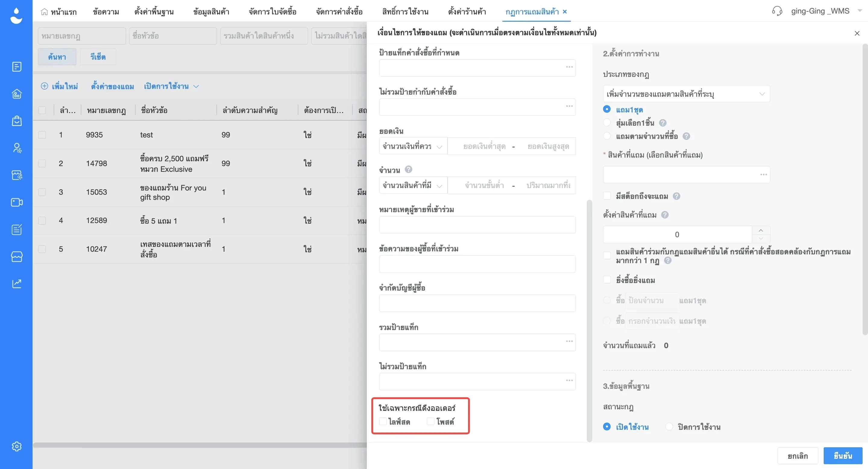Image resolution: width=868 pixels, height=469 pixels.
Task: Open ging-Ging _WMS account dropdown arrow
Action: click(x=860, y=11)
